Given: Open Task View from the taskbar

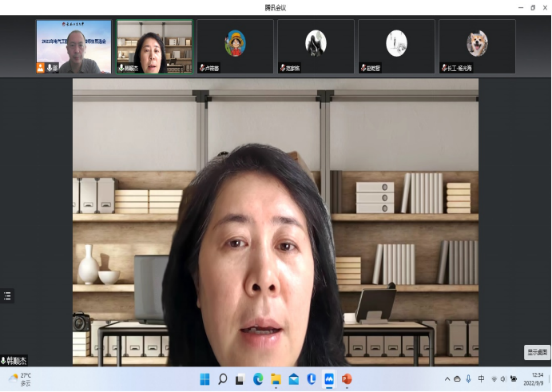Looking at the screenshot, I should (x=240, y=379).
